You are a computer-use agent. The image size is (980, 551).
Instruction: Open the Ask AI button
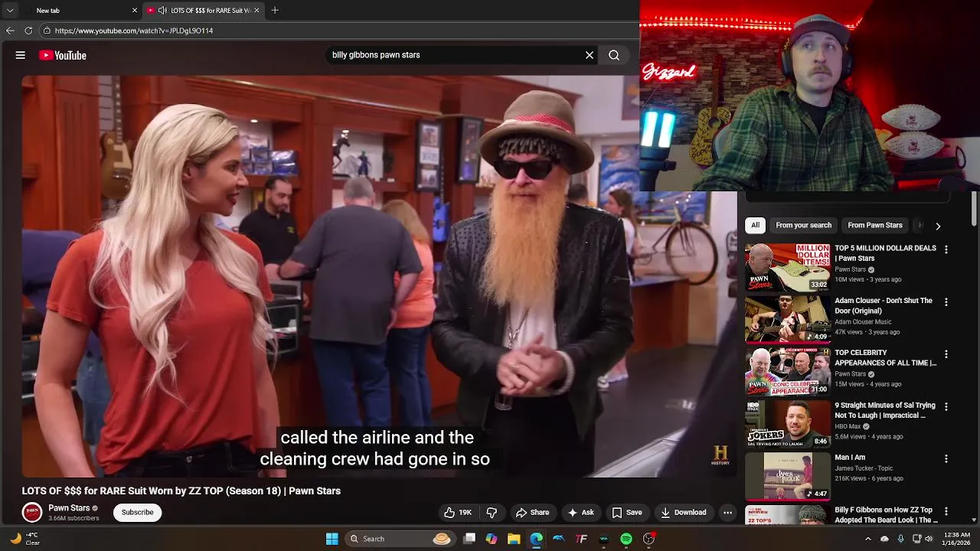[580, 513]
